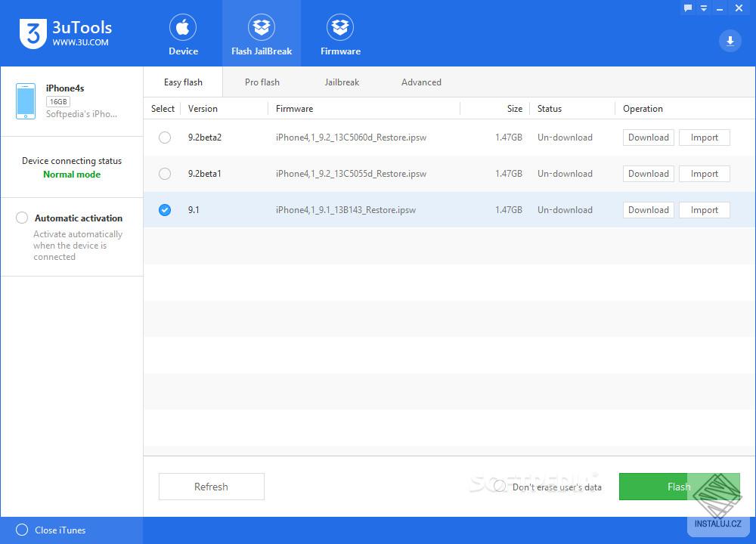Click the Operation column header
The width and height of the screenshot is (756, 544).
(x=643, y=108)
